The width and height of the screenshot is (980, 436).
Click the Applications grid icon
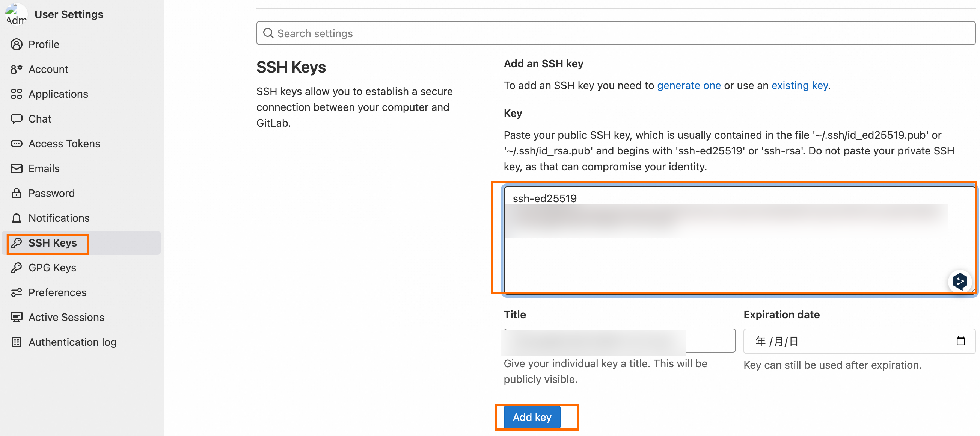(17, 94)
